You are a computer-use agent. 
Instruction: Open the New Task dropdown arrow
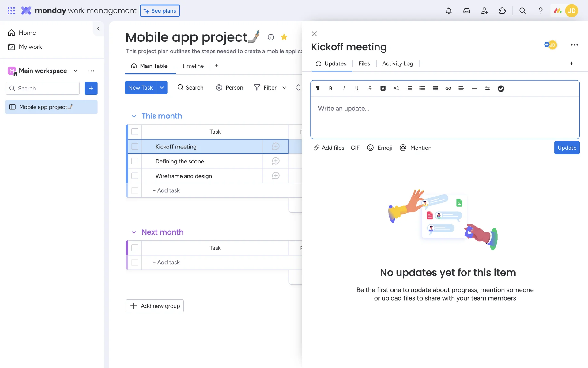tap(162, 88)
